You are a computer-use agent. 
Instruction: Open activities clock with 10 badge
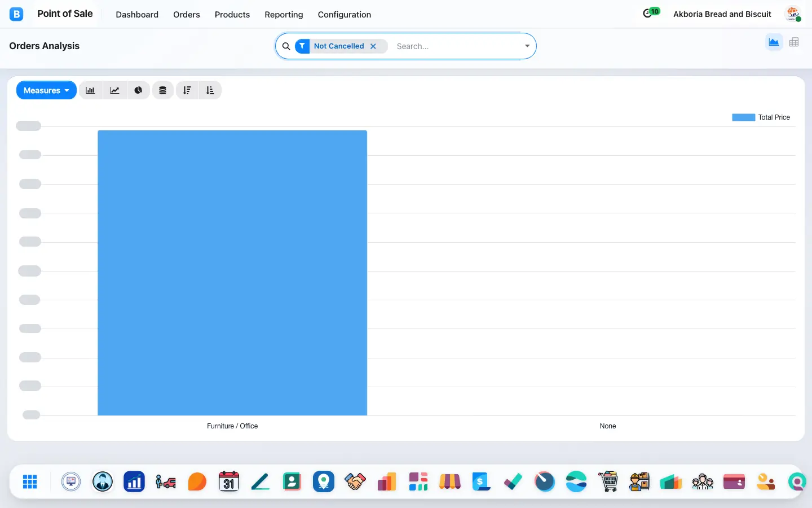pyautogui.click(x=651, y=12)
